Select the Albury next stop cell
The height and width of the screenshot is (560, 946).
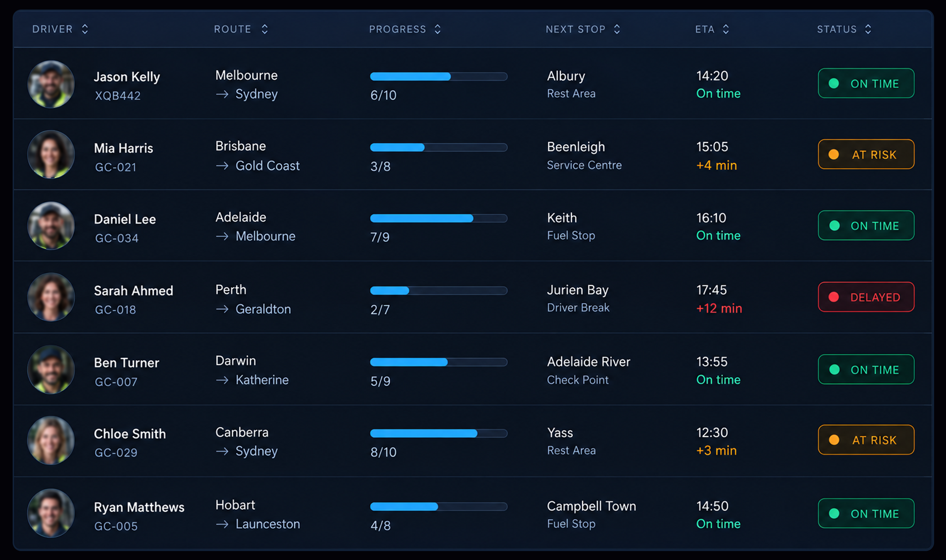click(571, 85)
